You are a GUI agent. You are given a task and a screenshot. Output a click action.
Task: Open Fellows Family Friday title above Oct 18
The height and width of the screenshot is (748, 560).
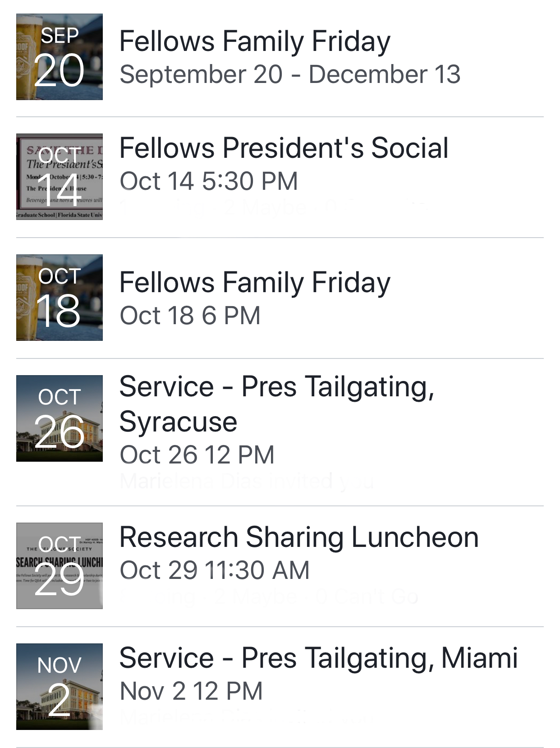point(255,283)
